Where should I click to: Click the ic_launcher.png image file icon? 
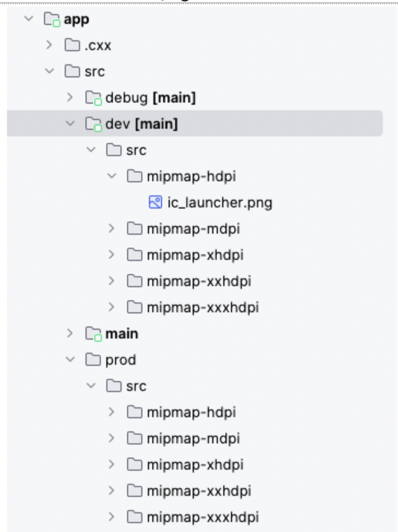(x=155, y=202)
